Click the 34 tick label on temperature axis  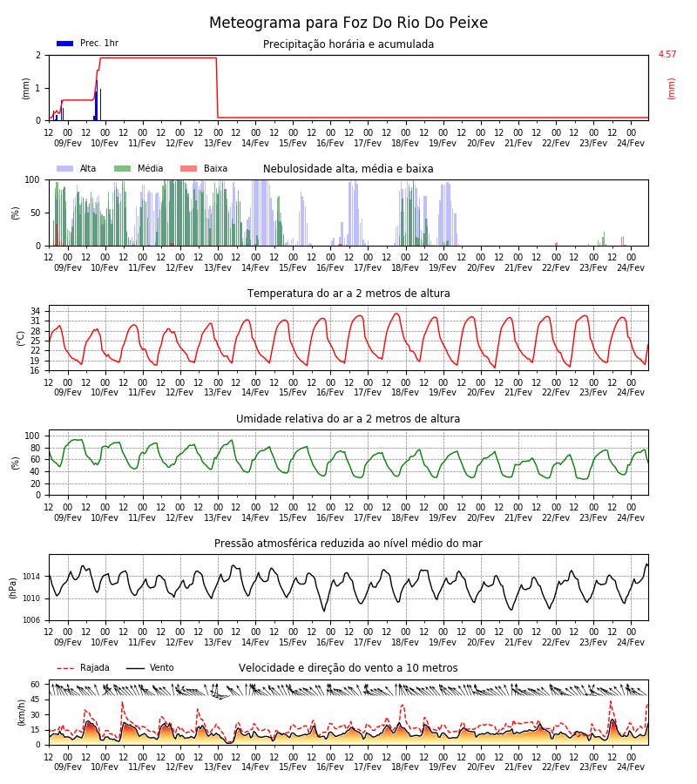pyautogui.click(x=36, y=311)
